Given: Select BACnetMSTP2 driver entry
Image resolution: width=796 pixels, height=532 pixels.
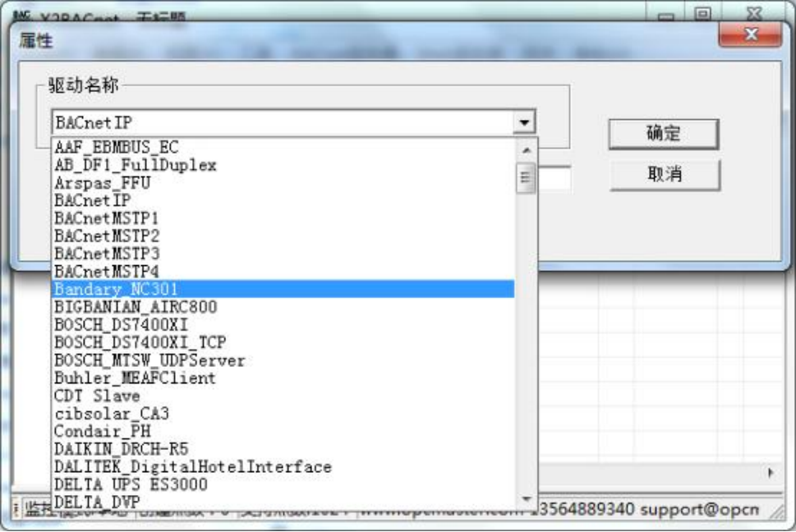Looking at the screenshot, I should (x=283, y=236).
